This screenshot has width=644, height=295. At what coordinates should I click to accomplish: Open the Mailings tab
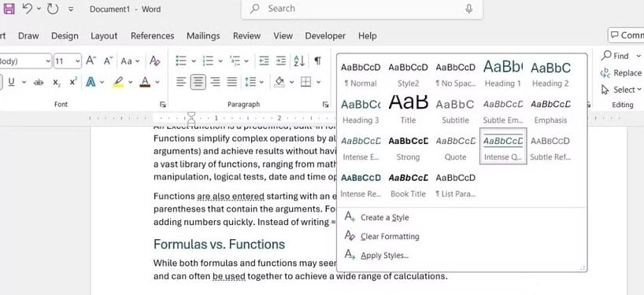tap(203, 36)
